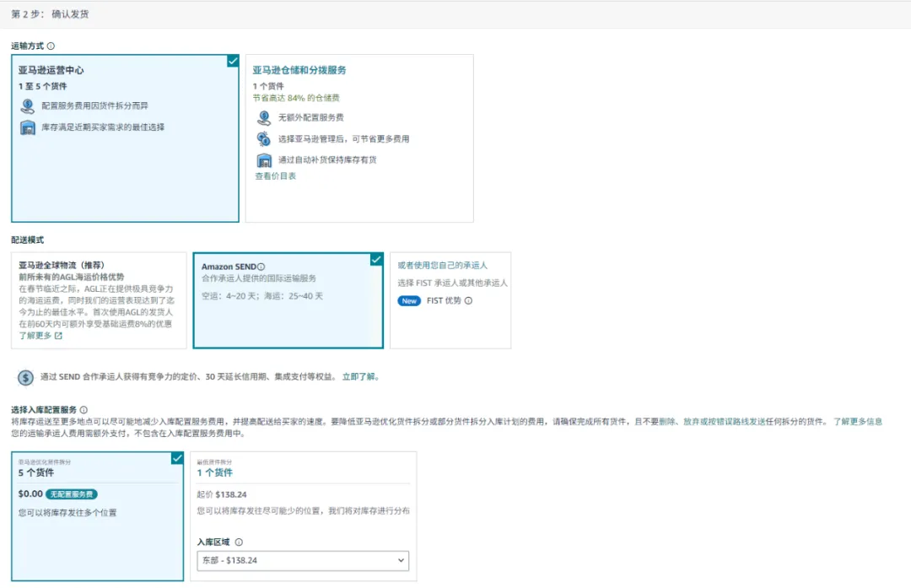
Task: Uncheck the 亚马逊运营中心 selection checkbox
Action: click(233, 61)
